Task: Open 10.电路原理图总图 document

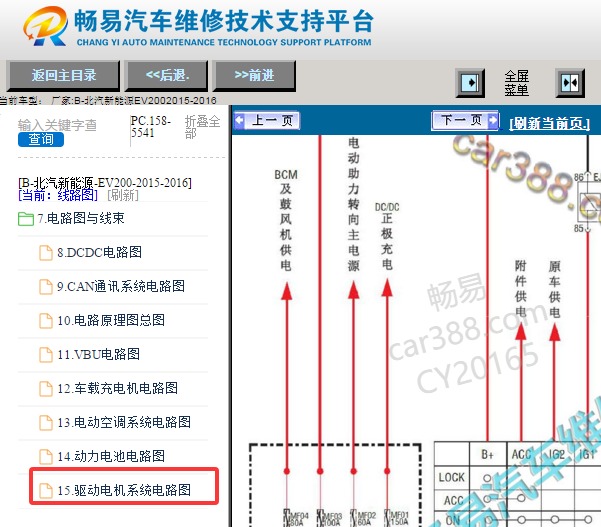Action: 111,320
